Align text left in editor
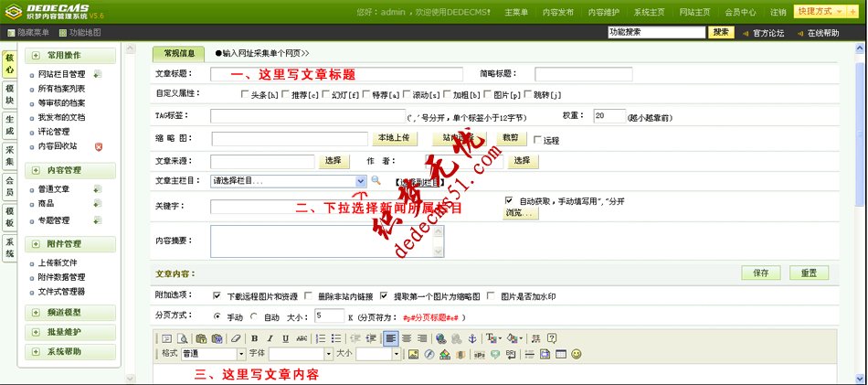 (391, 338)
